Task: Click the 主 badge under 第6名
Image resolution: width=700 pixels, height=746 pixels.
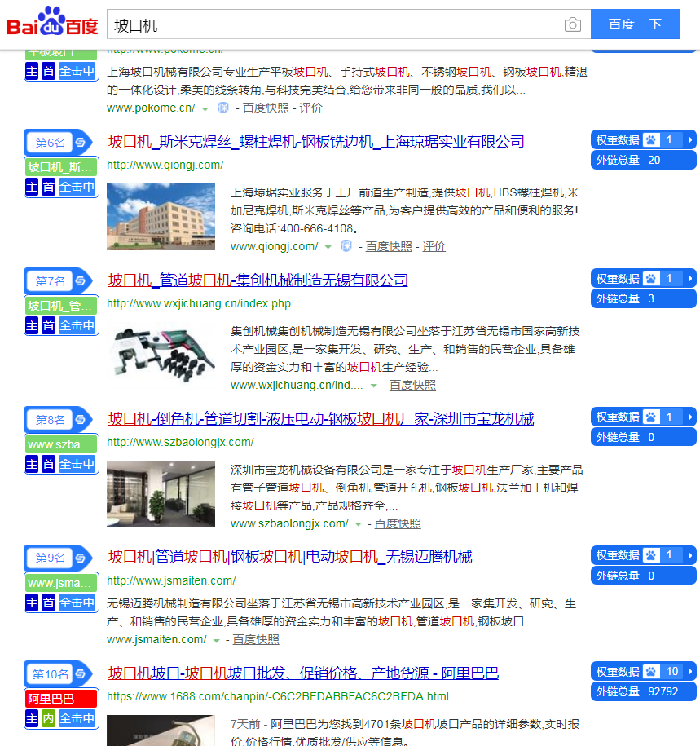Action: point(32,187)
